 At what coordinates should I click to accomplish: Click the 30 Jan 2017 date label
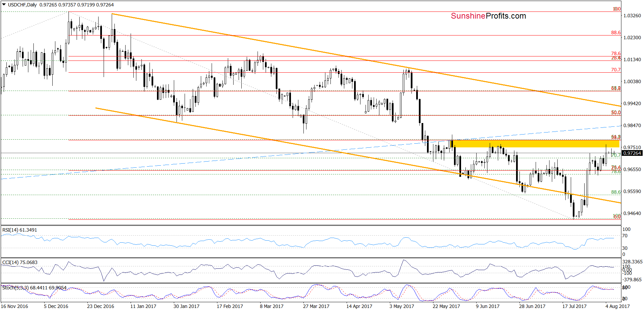(186, 306)
